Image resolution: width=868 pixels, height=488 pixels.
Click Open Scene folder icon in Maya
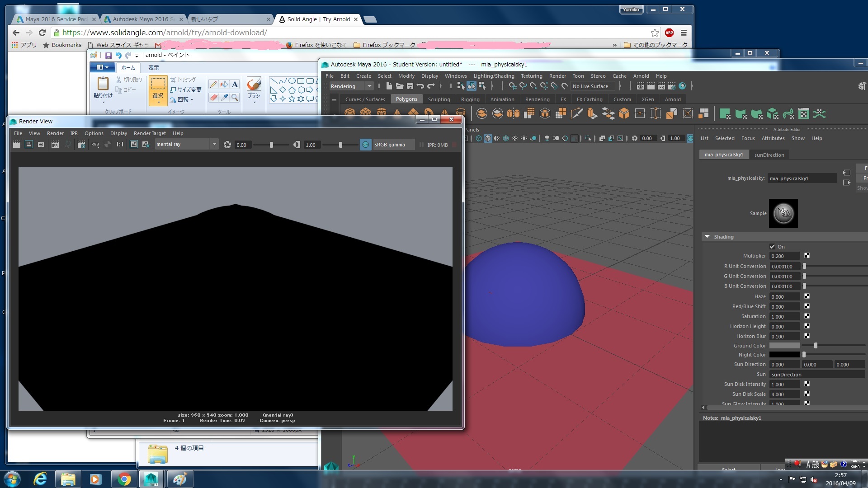coord(400,86)
